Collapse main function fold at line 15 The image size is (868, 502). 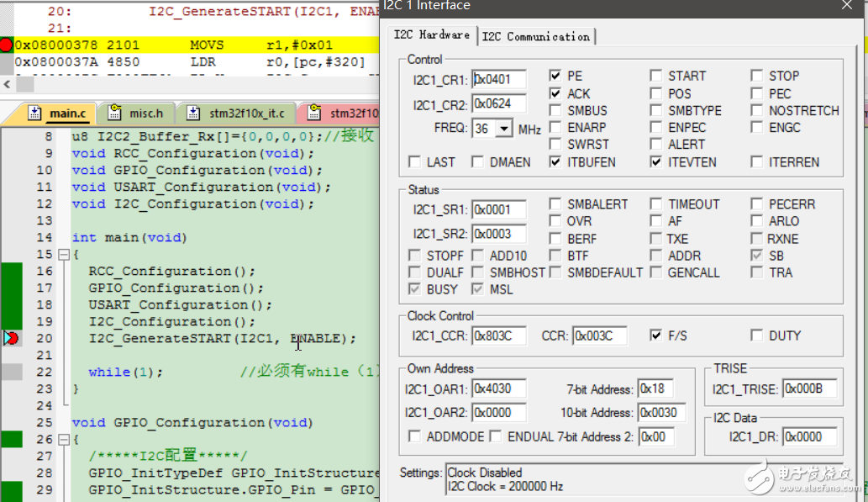64,254
